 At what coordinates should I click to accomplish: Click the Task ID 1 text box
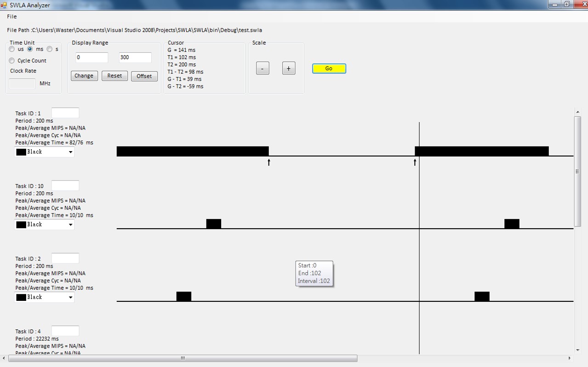click(x=65, y=113)
